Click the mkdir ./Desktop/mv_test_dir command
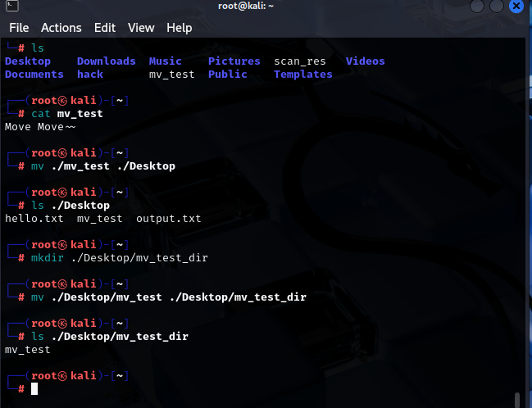Screen dimensions: 532x408 (x=120, y=258)
